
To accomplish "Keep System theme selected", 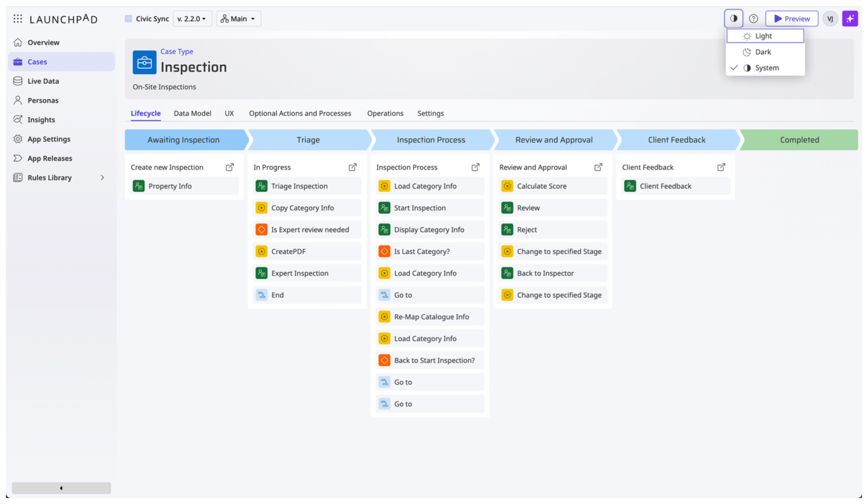I will click(767, 67).
